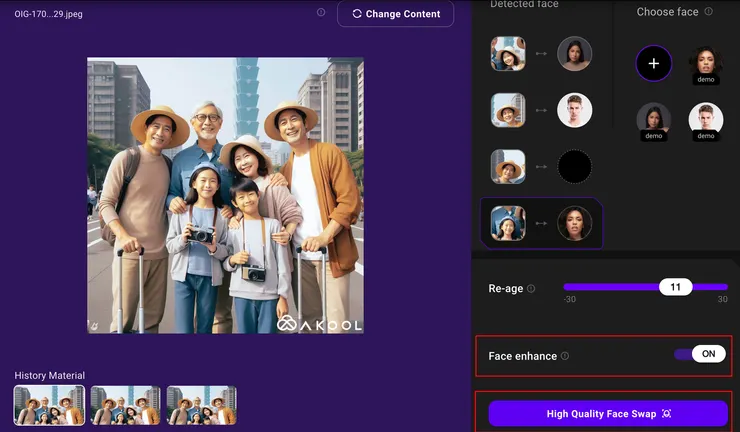Select the fourth detected girl face thumbnail

pos(508,223)
